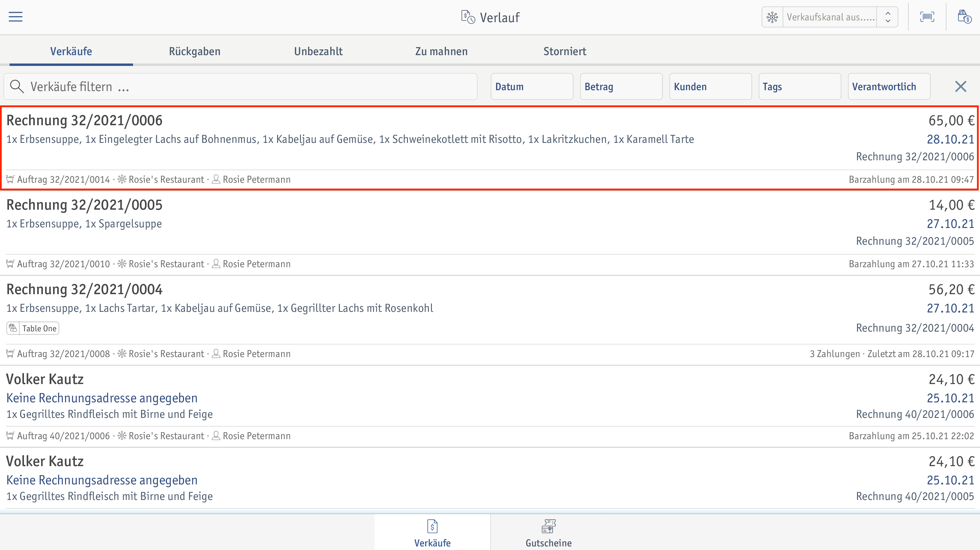This screenshot has height=550, width=980.
Task: Click user icon in Auftrag 32/2021/0008 row
Action: [x=216, y=353]
